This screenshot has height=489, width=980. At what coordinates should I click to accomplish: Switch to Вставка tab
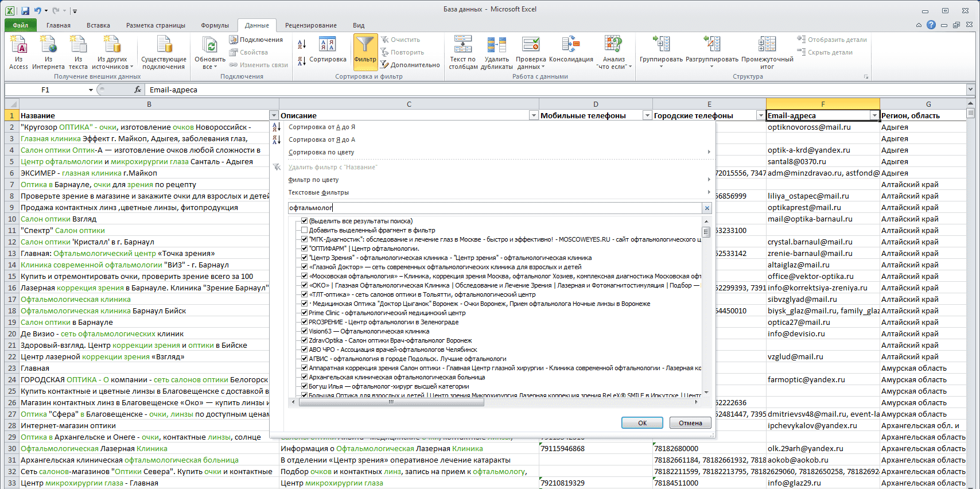(x=98, y=25)
